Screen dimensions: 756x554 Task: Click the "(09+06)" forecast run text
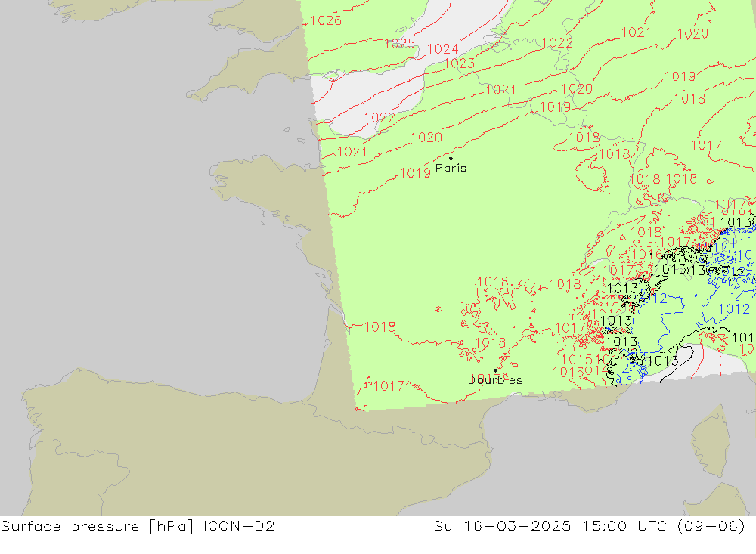(711, 526)
